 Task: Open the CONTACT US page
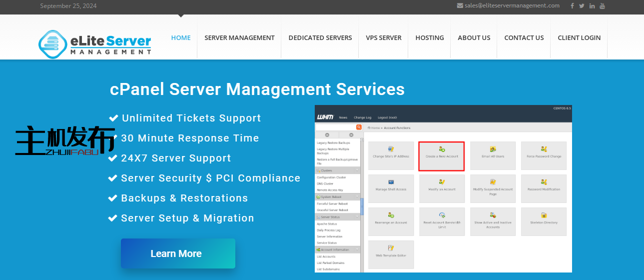pos(524,37)
